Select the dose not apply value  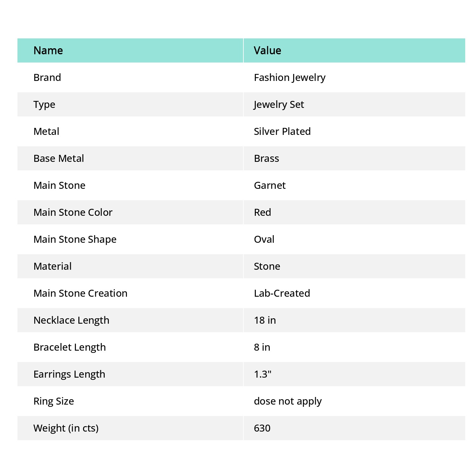[x=288, y=401]
